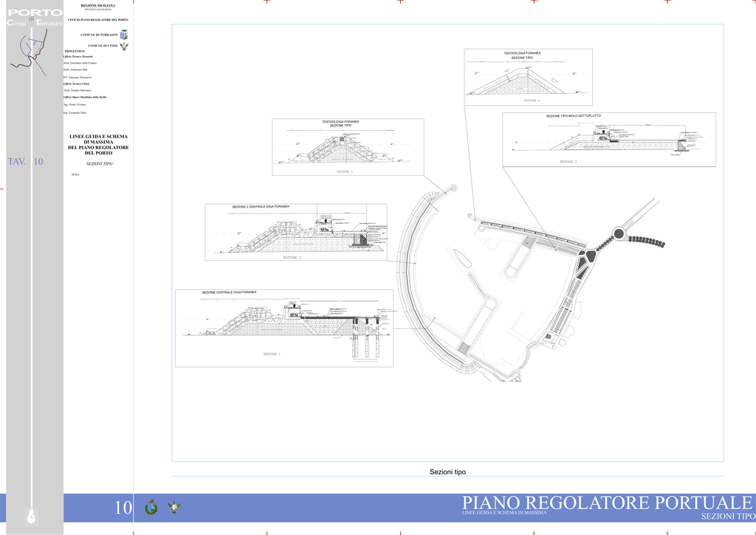Image resolution: width=756 pixels, height=535 pixels.
Task: Open the SEZIONE 1 cross-section drawing
Action: (x=284, y=328)
